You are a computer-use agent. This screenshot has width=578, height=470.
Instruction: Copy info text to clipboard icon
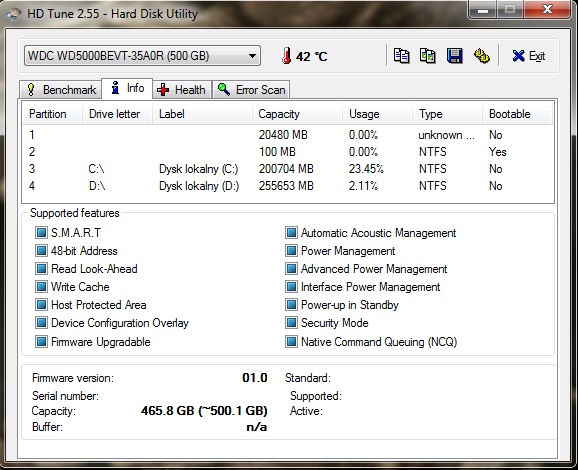pyautogui.click(x=401, y=56)
